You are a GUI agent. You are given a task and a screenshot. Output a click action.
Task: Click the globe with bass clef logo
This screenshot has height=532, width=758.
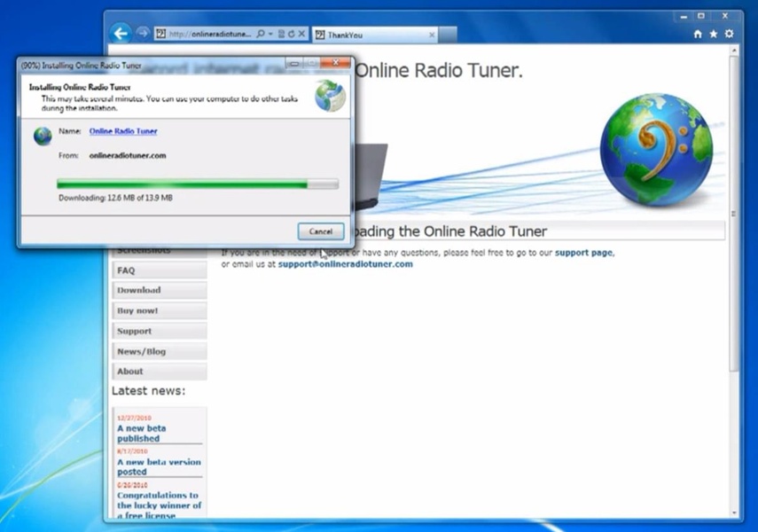pyautogui.click(x=656, y=150)
